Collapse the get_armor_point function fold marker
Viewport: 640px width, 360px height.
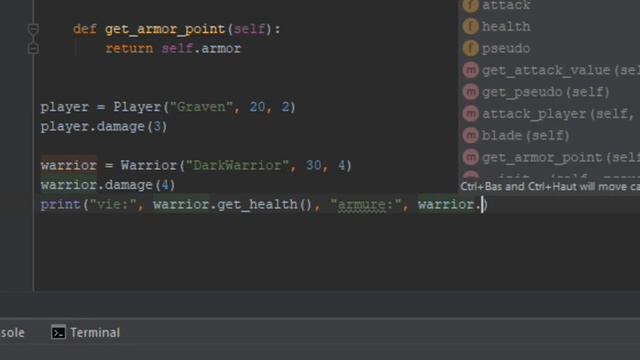[x=33, y=29]
